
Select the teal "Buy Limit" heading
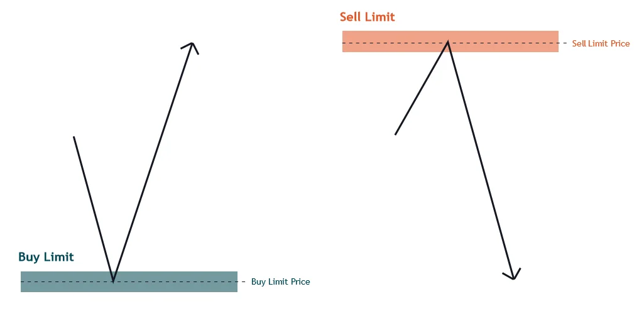46,257
